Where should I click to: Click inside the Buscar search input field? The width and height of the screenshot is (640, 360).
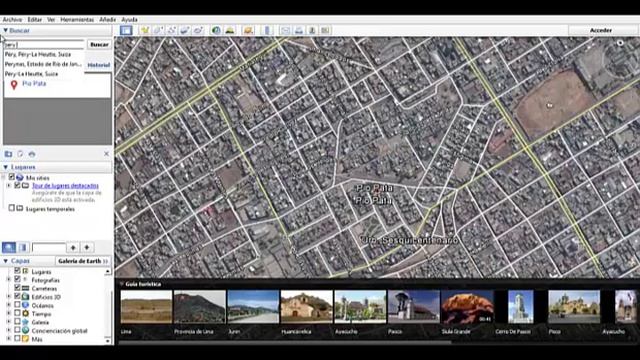pyautogui.click(x=44, y=44)
